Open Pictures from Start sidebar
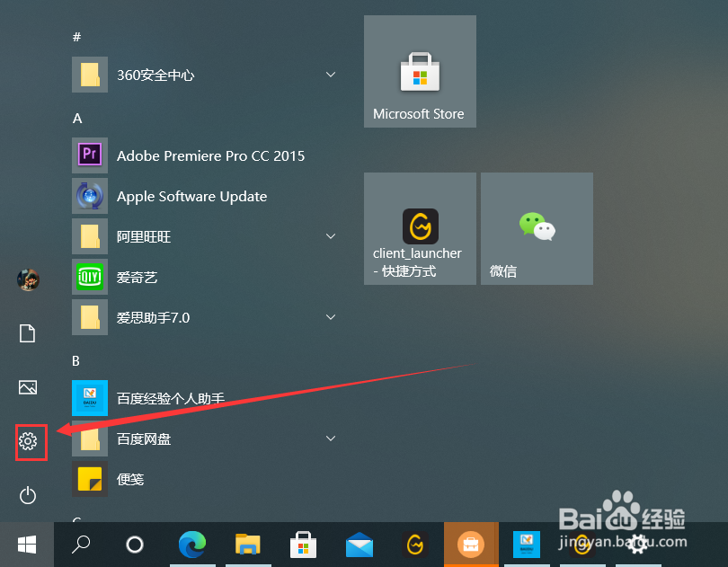 (x=28, y=387)
